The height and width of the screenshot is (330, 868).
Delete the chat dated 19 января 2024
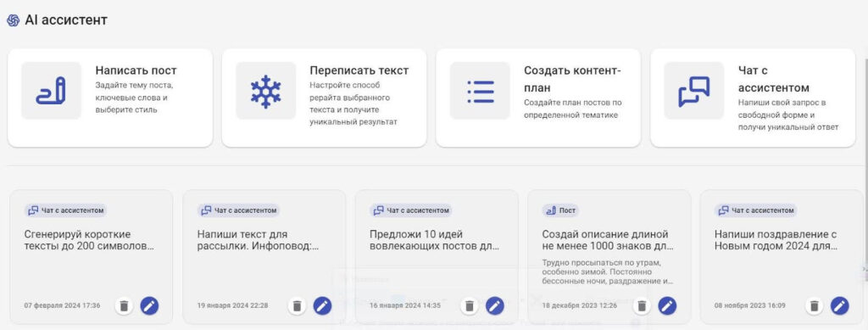(298, 305)
